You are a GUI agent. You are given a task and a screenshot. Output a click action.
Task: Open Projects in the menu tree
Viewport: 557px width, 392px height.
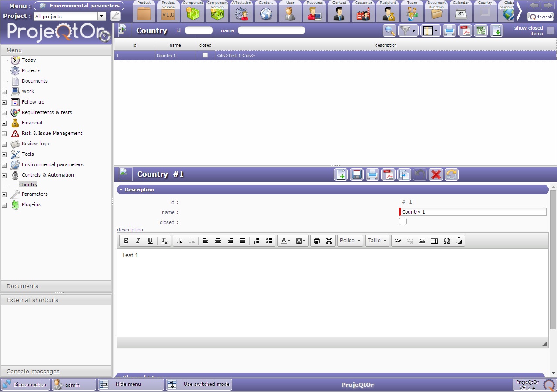[x=31, y=70]
